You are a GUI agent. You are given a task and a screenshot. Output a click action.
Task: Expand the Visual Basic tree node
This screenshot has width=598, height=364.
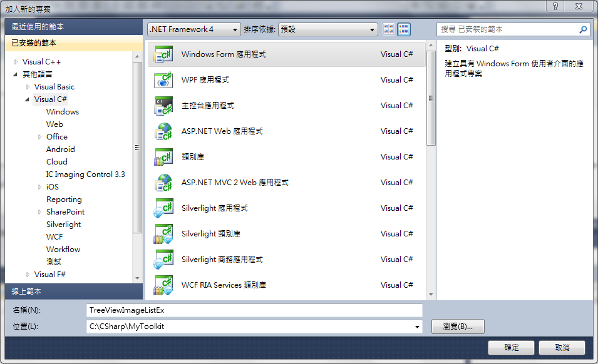(x=28, y=87)
